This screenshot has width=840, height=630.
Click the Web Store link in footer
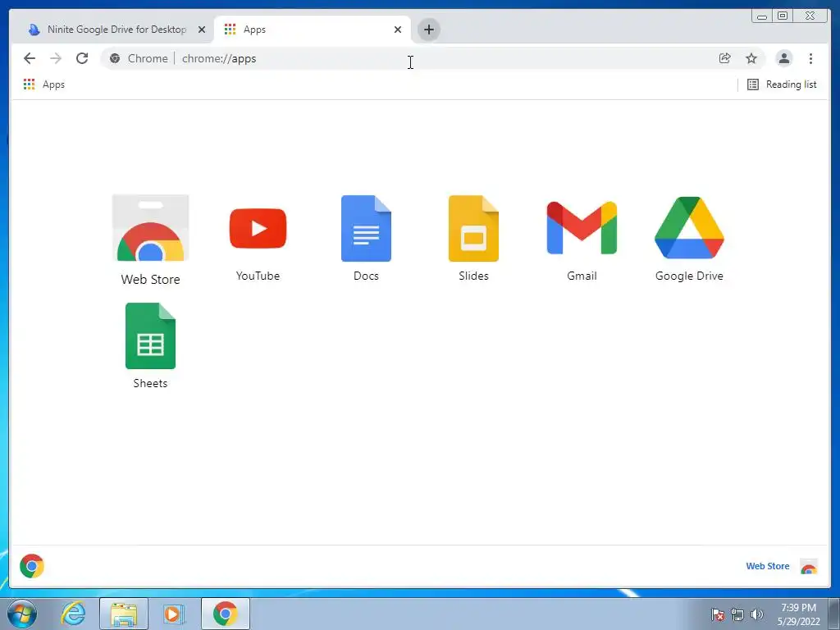tap(768, 566)
